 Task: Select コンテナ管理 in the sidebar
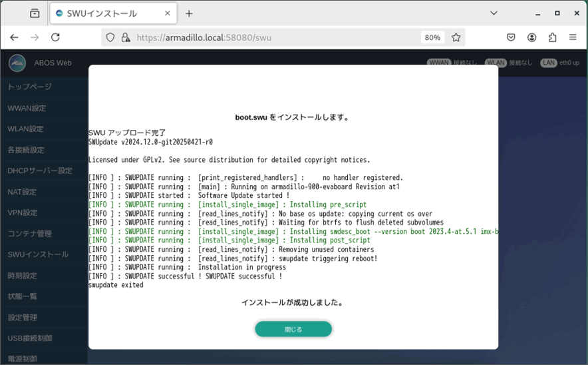pyautogui.click(x=29, y=234)
